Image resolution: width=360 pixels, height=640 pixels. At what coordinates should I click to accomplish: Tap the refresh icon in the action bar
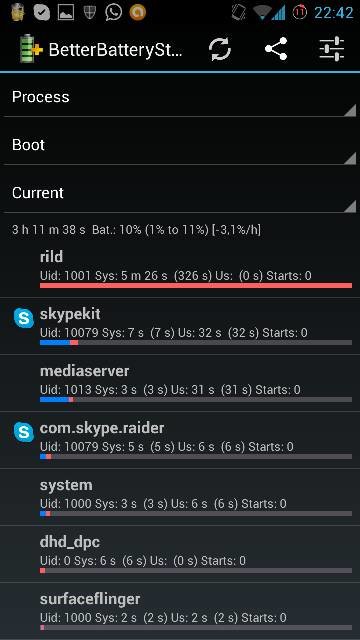click(x=220, y=49)
